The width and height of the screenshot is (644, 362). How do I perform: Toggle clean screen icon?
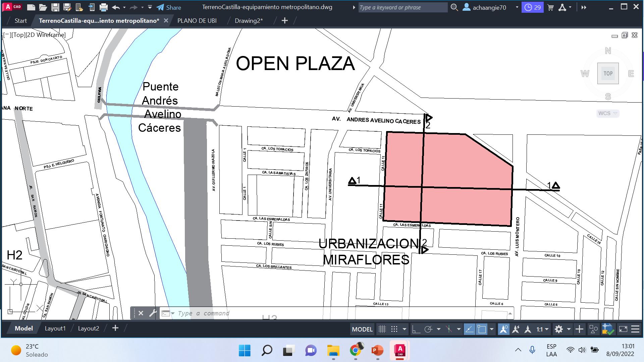tap(623, 329)
